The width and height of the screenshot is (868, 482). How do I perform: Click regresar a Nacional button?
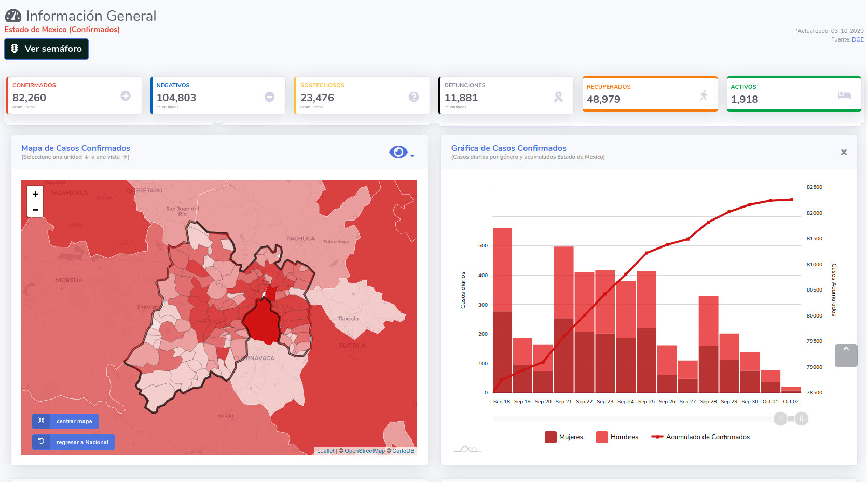(73, 442)
